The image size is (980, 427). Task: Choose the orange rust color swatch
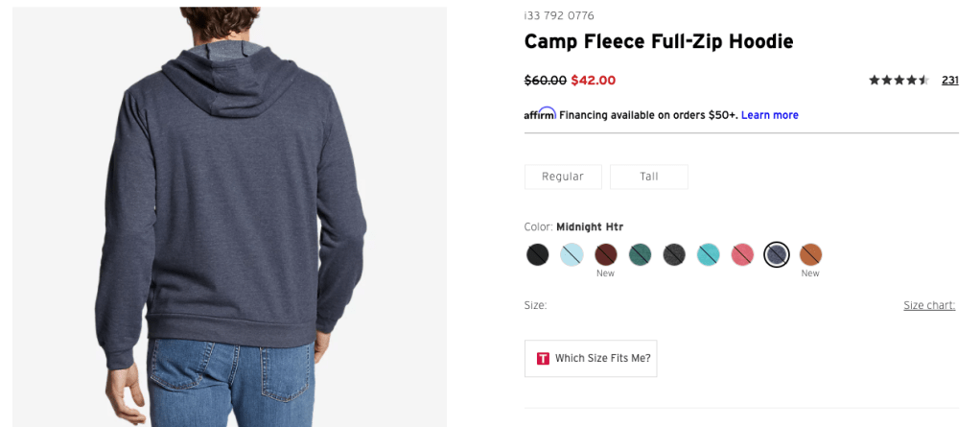(810, 254)
